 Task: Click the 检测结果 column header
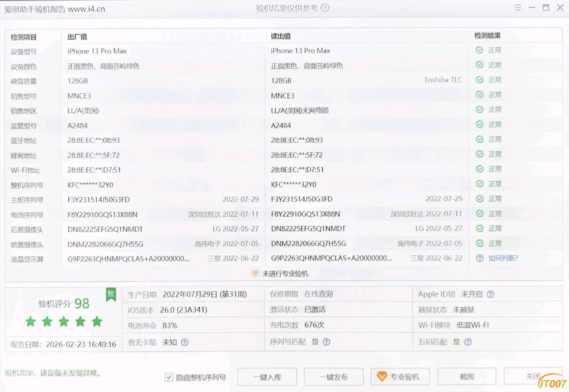tap(487, 36)
